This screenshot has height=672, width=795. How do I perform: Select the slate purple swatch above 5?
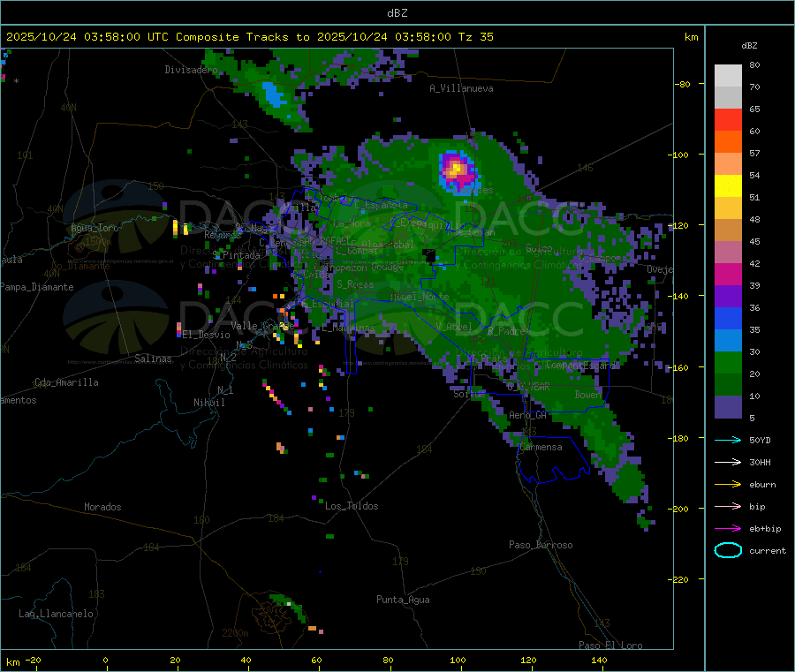coord(728,407)
